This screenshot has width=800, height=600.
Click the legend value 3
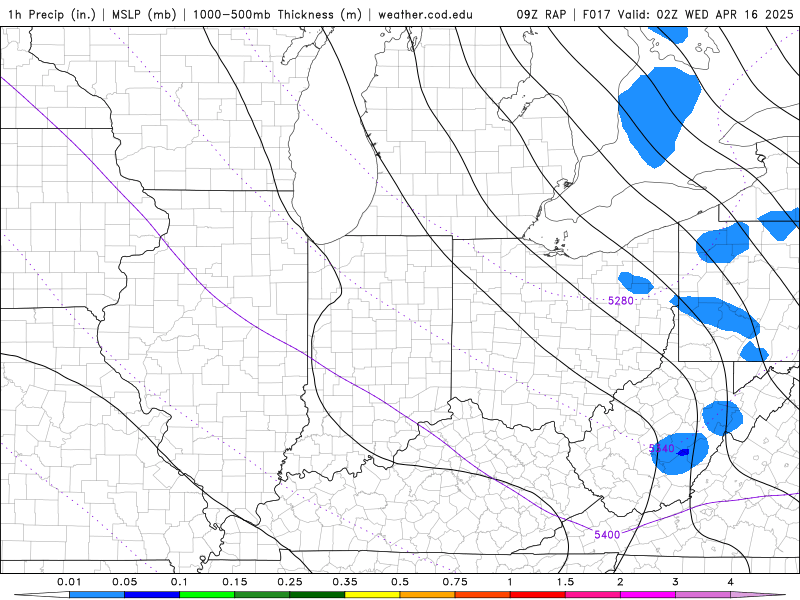click(676, 582)
